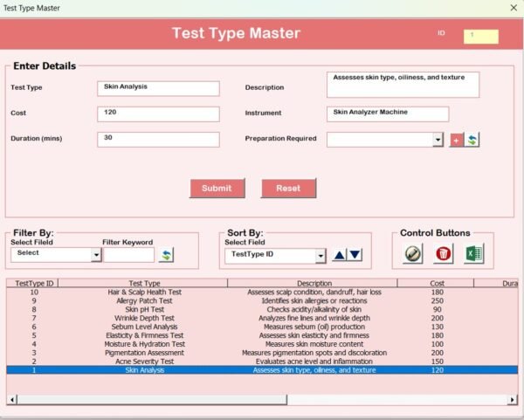Click the Description column header
This screenshot has height=420, width=524.
[313, 283]
